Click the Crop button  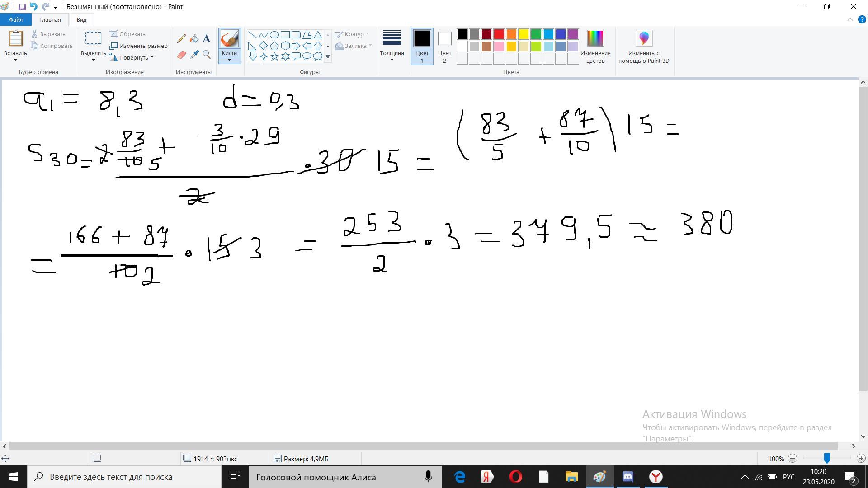[127, 34]
